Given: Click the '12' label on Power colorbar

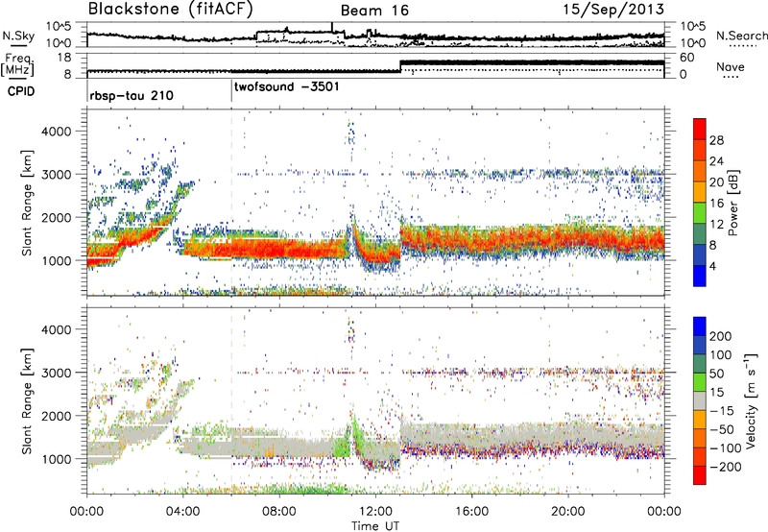Looking at the screenshot, I should (x=716, y=225).
